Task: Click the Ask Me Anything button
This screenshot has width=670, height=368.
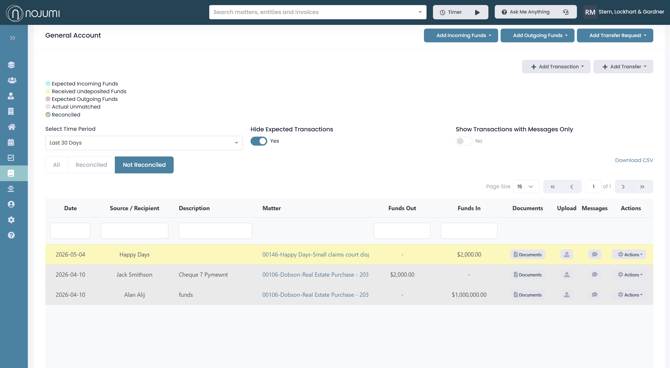Action: 535,12
